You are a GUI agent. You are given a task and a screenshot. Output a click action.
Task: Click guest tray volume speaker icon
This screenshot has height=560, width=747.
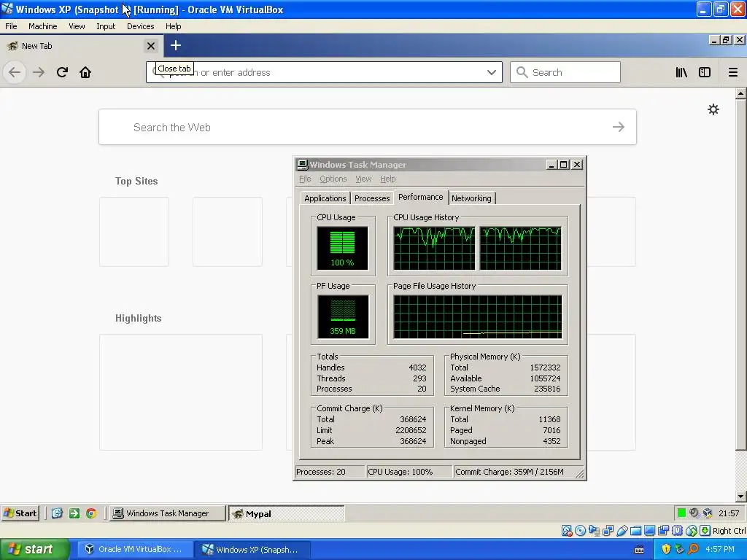[x=694, y=513]
